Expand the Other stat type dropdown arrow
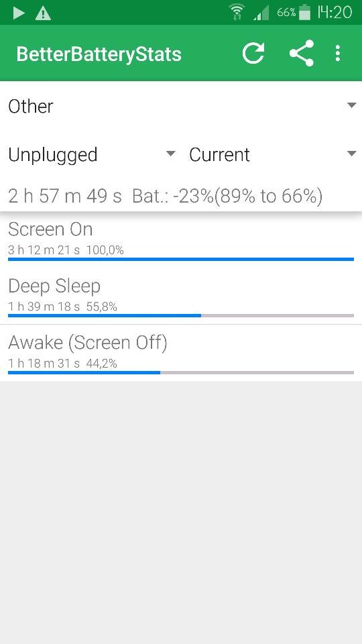Image resolution: width=362 pixels, height=644 pixels. [351, 105]
